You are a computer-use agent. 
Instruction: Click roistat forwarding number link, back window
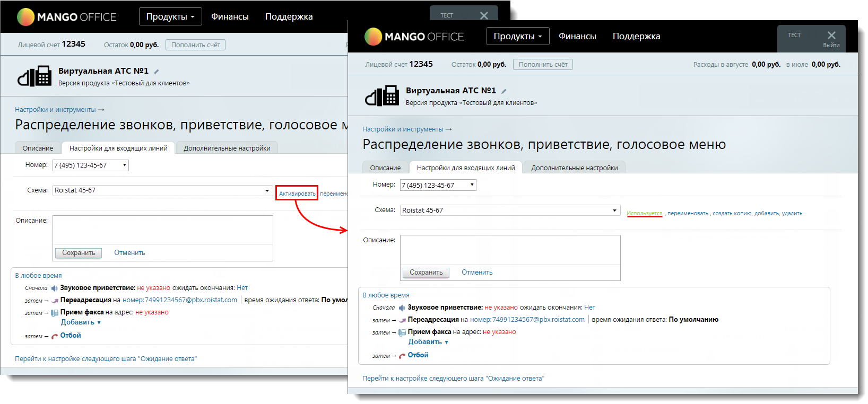pyautogui.click(x=180, y=300)
